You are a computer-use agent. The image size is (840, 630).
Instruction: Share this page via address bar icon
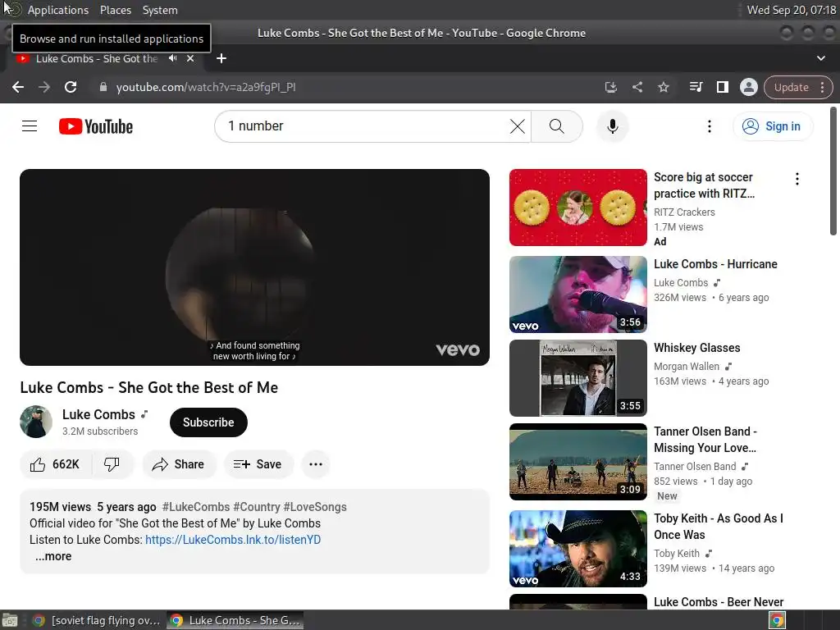coord(637,87)
